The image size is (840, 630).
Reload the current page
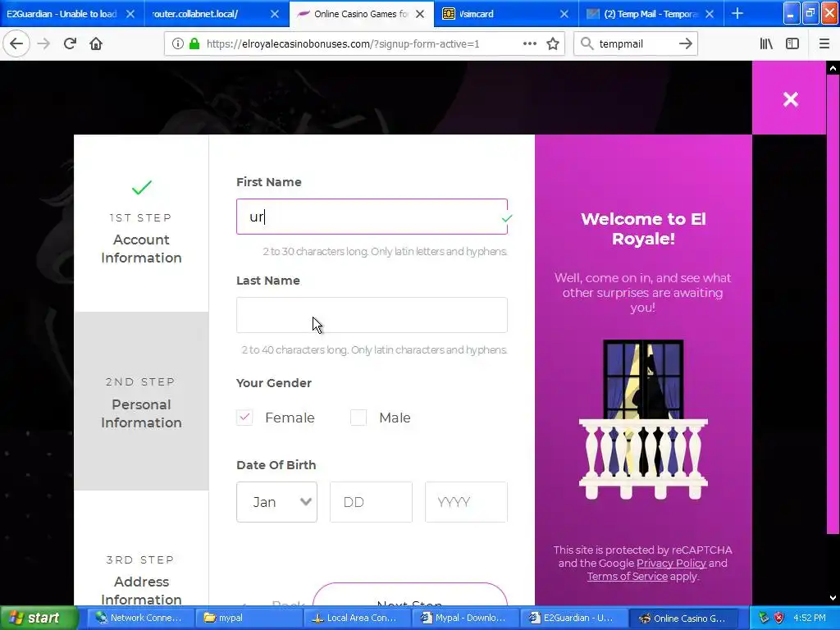[x=70, y=43]
